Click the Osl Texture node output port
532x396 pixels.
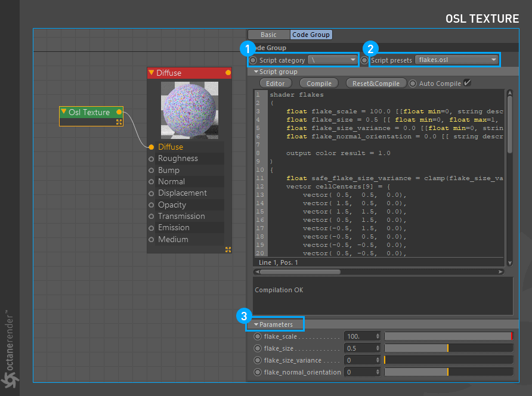(119, 112)
